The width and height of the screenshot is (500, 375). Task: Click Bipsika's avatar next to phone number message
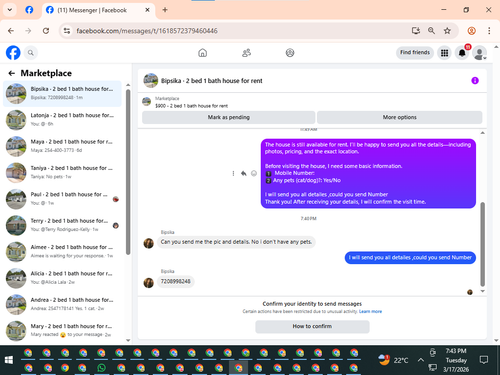click(149, 283)
